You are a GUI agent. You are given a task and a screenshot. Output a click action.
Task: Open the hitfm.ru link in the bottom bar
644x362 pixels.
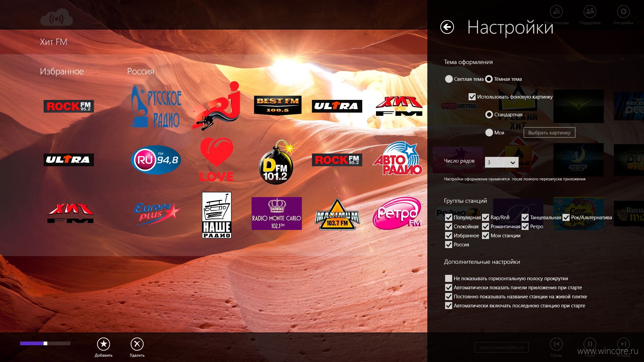click(x=501, y=347)
